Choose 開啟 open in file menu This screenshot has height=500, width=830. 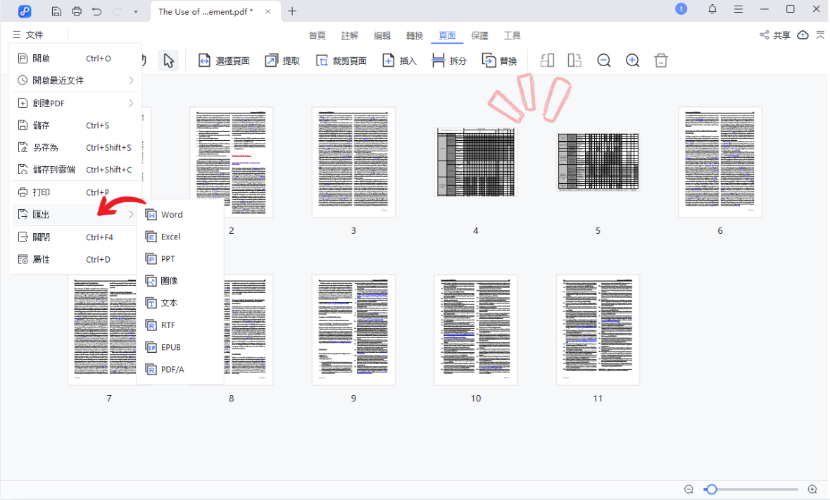tap(75, 58)
